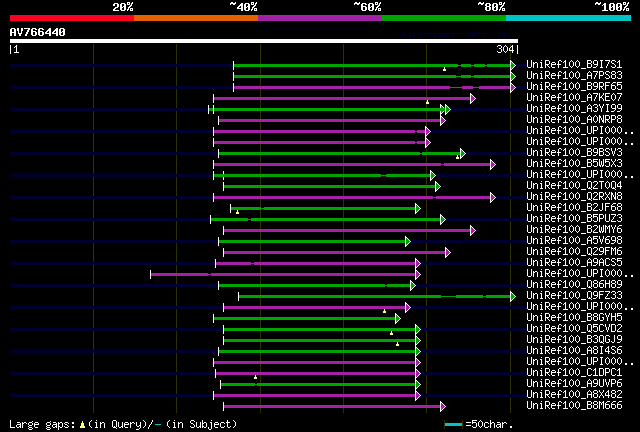640x432 pixels.
Task: Click the arrowhead ending the B8GYH5 alignment
Action: tap(398, 319)
